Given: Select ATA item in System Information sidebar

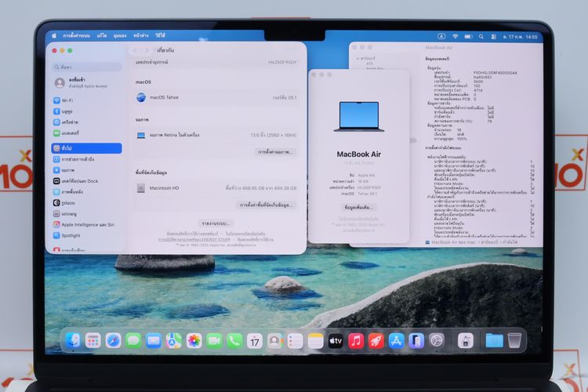Looking at the screenshot, I should pyautogui.click(x=369, y=64).
